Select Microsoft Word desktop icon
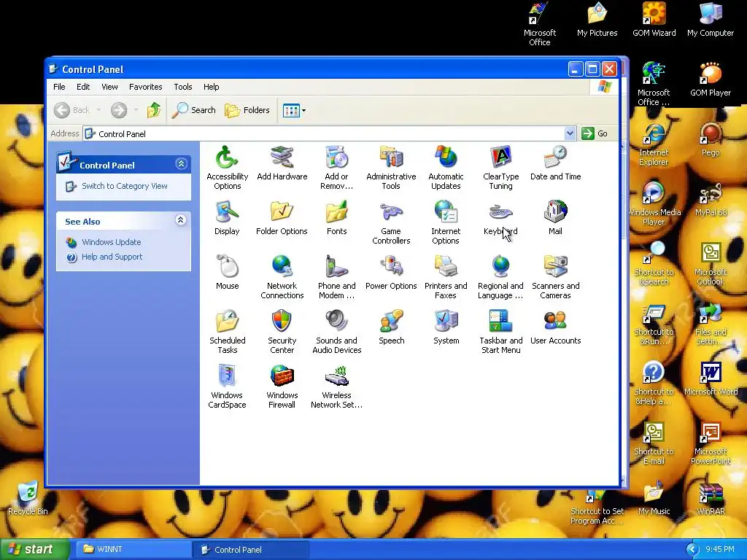 tap(711, 379)
